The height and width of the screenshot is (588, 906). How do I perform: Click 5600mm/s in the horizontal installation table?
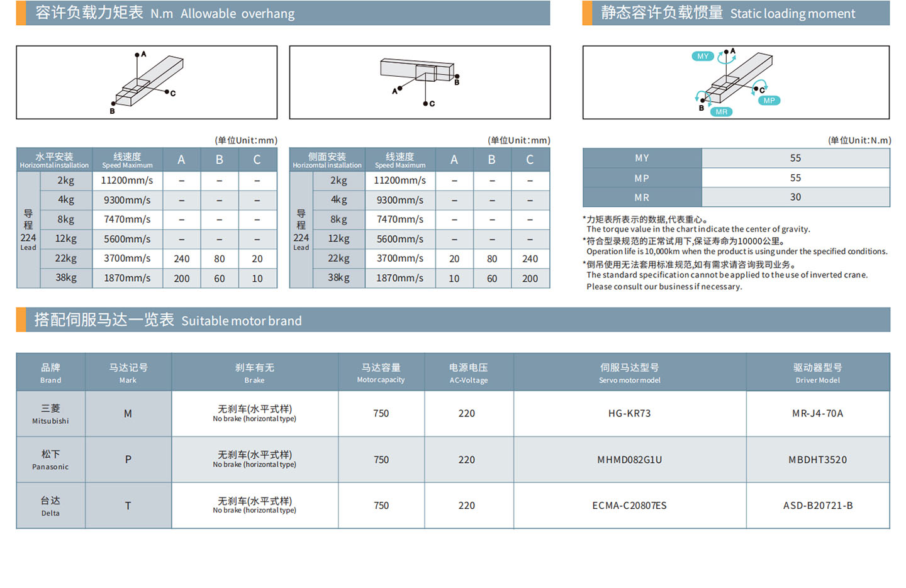[127, 239]
